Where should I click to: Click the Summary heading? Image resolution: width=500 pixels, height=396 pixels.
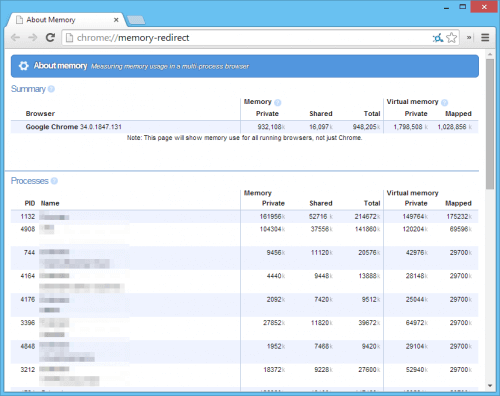(x=28, y=89)
